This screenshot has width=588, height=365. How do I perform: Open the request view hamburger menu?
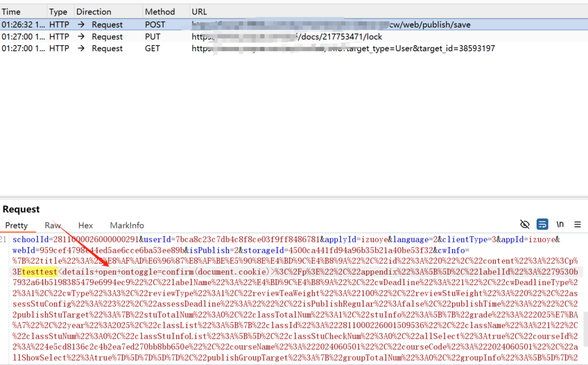click(x=578, y=225)
